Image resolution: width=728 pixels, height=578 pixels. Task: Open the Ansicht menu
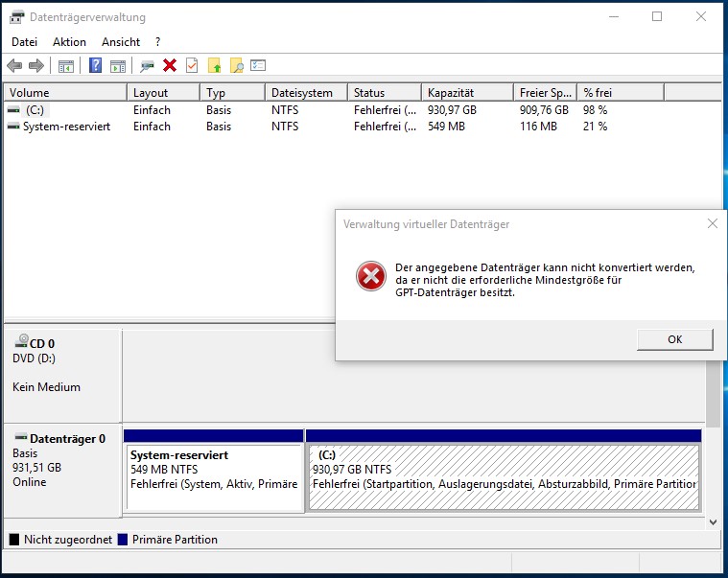tap(121, 42)
